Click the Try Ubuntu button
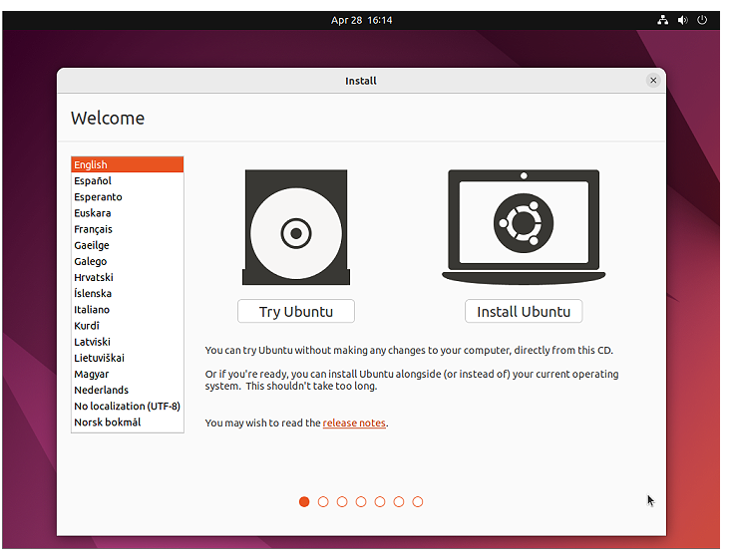Screen dimensions: 735x560 tap(296, 311)
